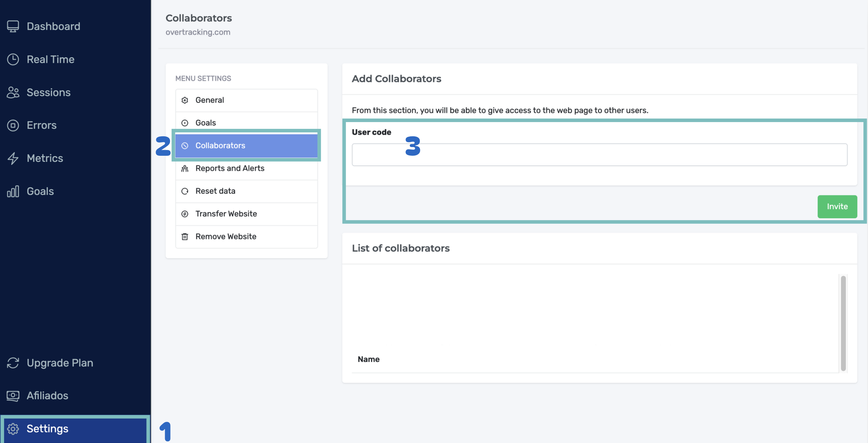Click the Dashboard monitor icon
This screenshot has width=868, height=443.
[13, 26]
